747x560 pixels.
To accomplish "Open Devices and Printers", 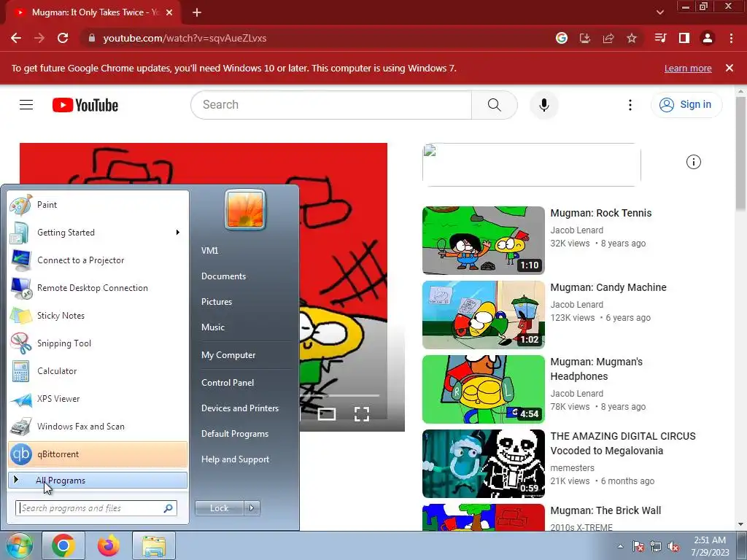I will pyautogui.click(x=239, y=408).
